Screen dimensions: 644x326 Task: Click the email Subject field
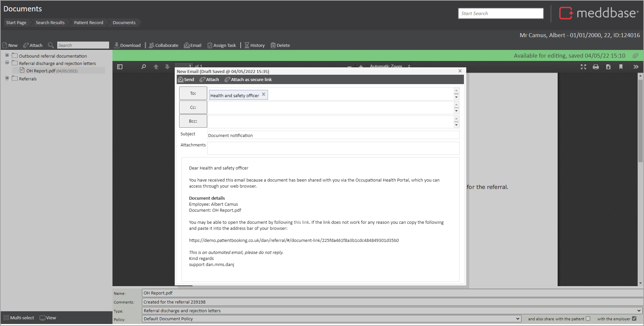click(x=333, y=135)
